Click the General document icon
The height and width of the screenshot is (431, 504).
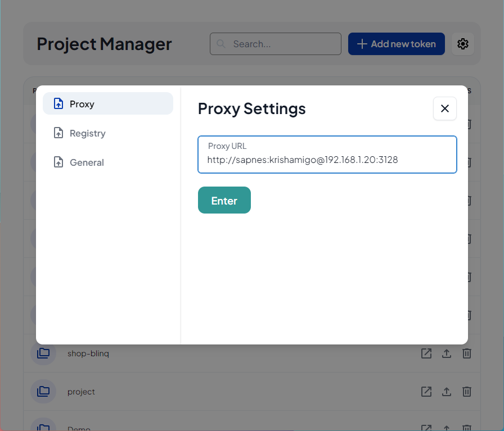coord(58,162)
